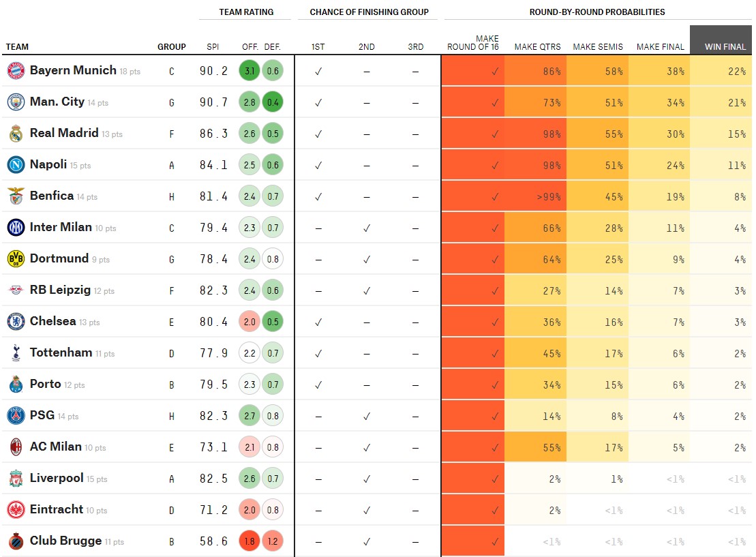Sort by MAKE QTRS column header
The image size is (756, 557).
pos(538,47)
